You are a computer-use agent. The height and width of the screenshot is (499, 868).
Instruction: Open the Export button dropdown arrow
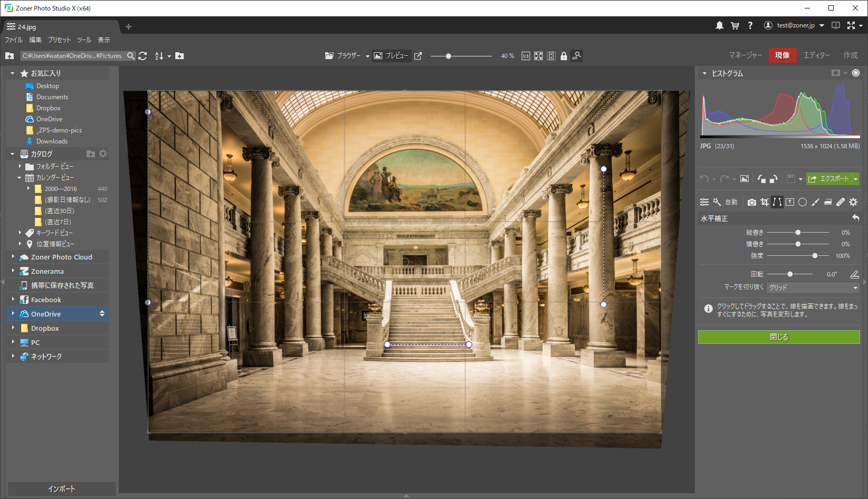click(x=856, y=179)
